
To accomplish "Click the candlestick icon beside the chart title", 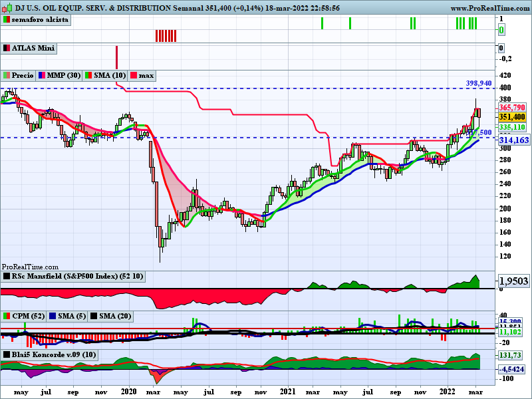I will [x=7, y=7].
